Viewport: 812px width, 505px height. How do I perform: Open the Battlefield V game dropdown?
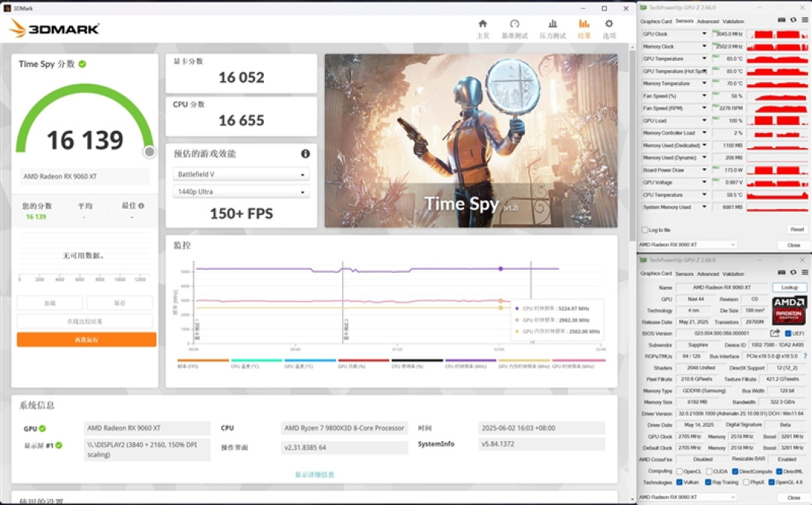(x=241, y=174)
